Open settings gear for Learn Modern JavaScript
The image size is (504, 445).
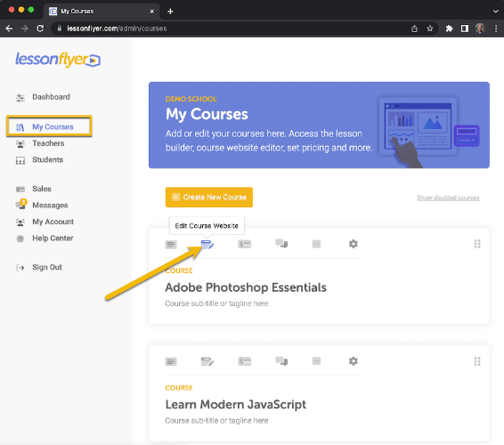[354, 361]
